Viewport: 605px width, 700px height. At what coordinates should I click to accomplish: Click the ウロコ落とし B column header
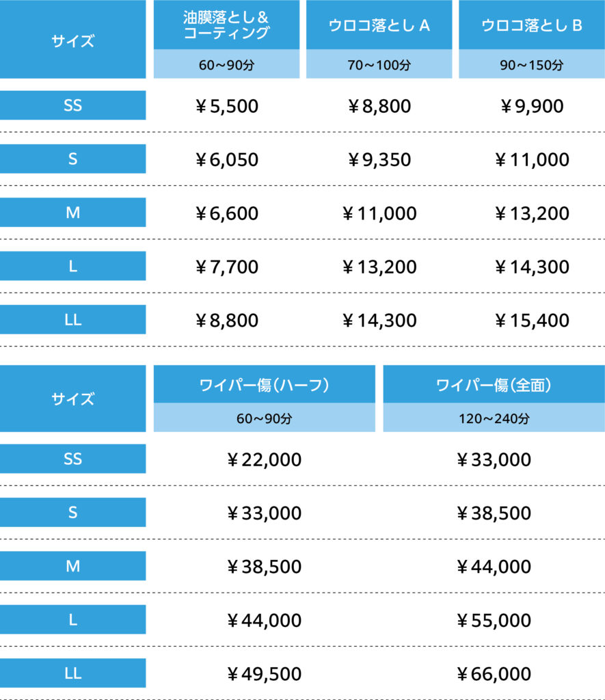click(531, 25)
